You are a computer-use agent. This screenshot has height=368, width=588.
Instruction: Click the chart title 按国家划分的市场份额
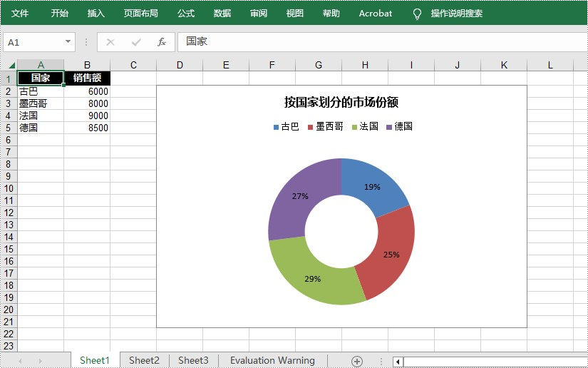point(341,102)
